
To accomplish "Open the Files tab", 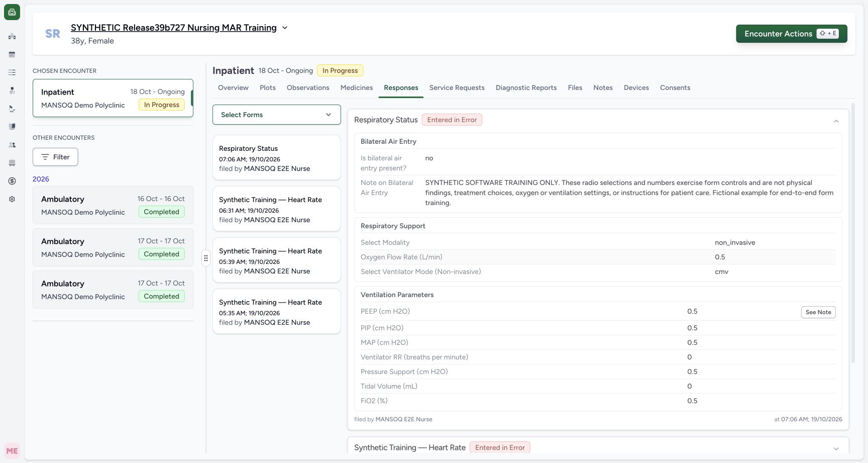I will (575, 87).
